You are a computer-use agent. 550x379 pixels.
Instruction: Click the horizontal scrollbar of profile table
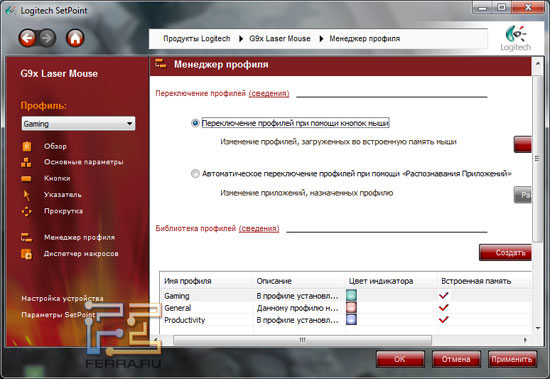[x=302, y=340]
